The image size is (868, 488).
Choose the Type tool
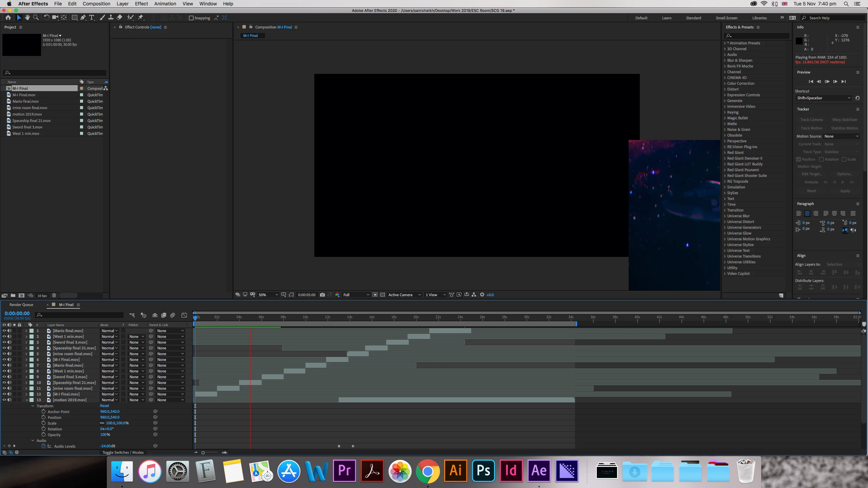92,18
